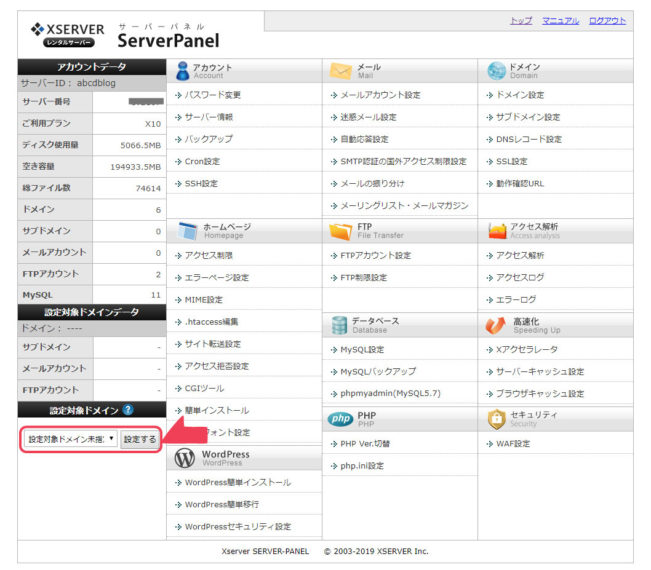Viewport: 651px width, 570px height.
Task: Open MIME設定
Action: [x=203, y=300]
